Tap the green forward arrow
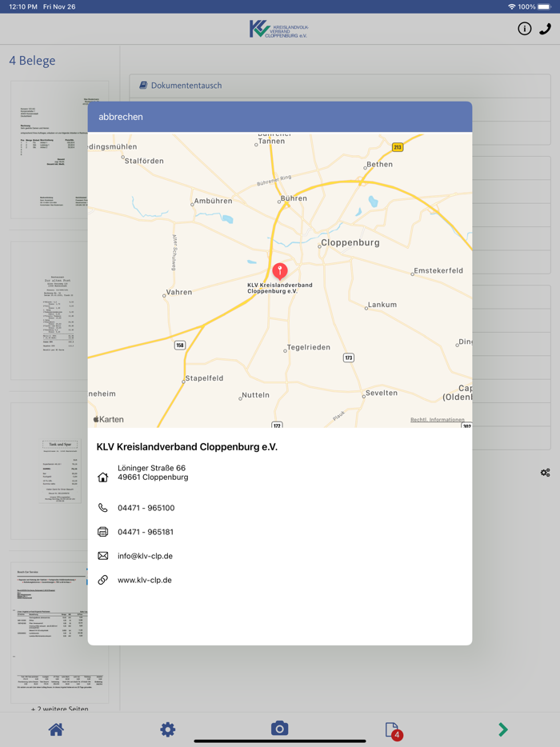This screenshot has height=747, width=560. click(503, 729)
